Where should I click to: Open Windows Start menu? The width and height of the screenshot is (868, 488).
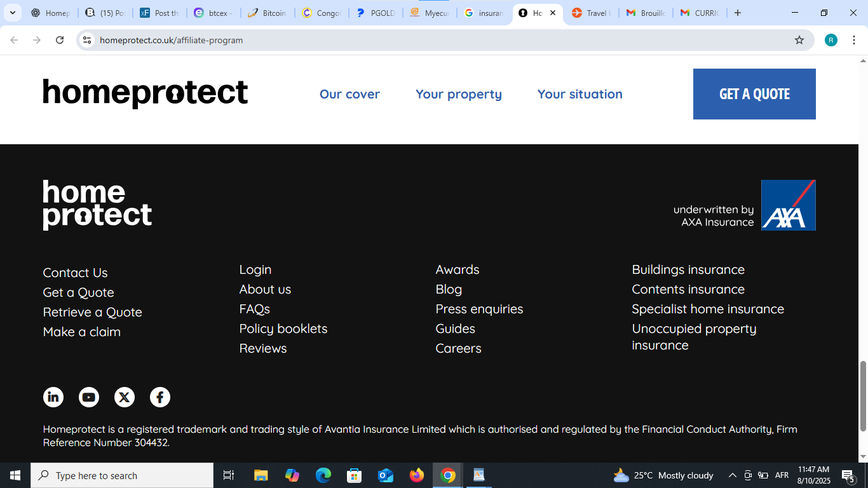coord(15,475)
